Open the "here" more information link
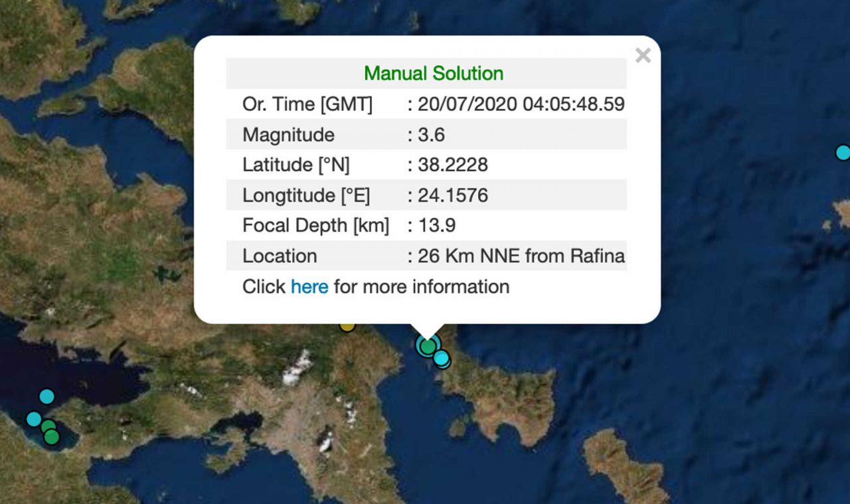Image resolution: width=850 pixels, height=504 pixels. 309,287
